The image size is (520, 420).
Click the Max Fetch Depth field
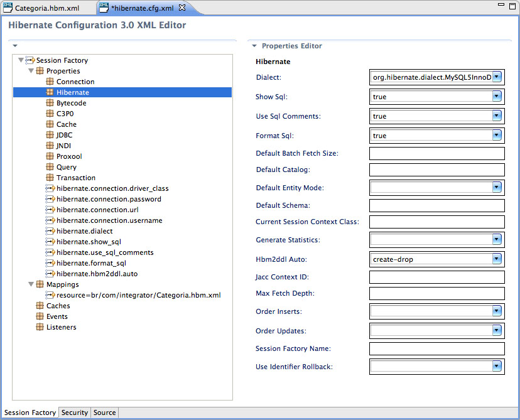pyautogui.click(x=436, y=293)
